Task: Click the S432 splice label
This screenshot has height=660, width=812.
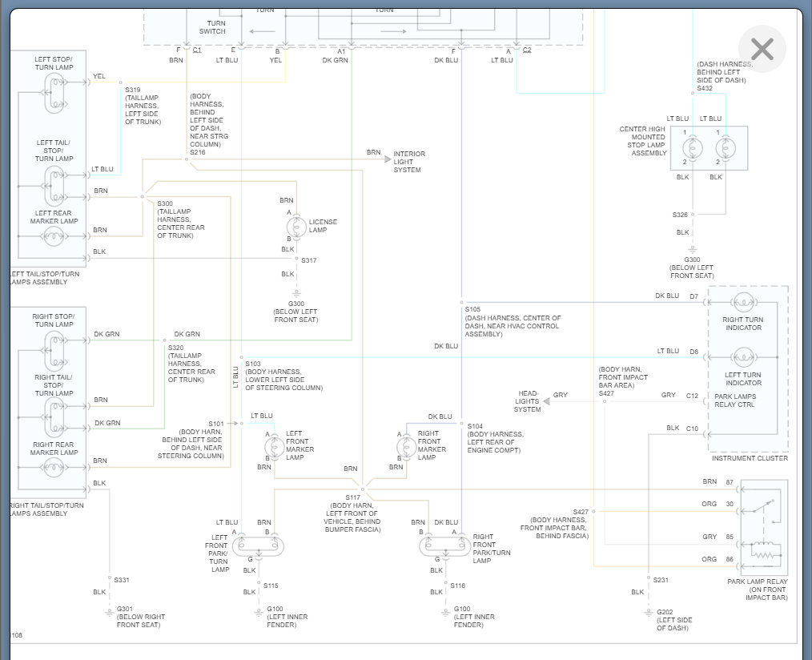Action: (704, 88)
